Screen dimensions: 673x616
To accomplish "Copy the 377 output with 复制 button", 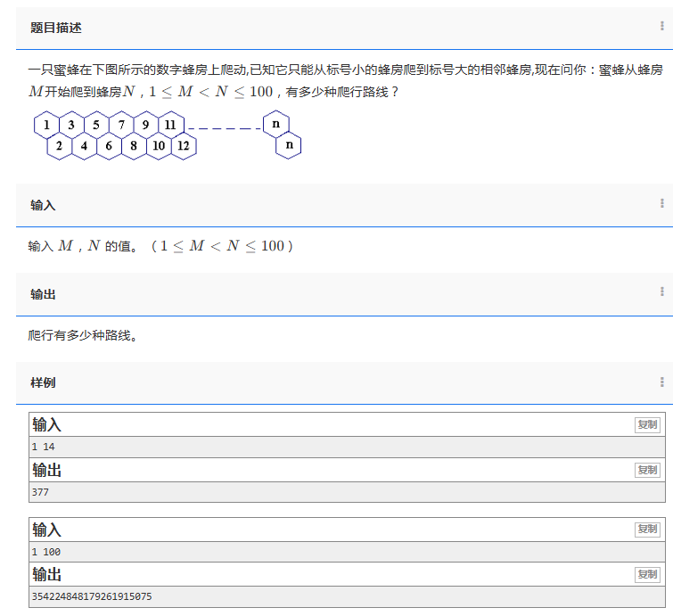I will (x=647, y=470).
